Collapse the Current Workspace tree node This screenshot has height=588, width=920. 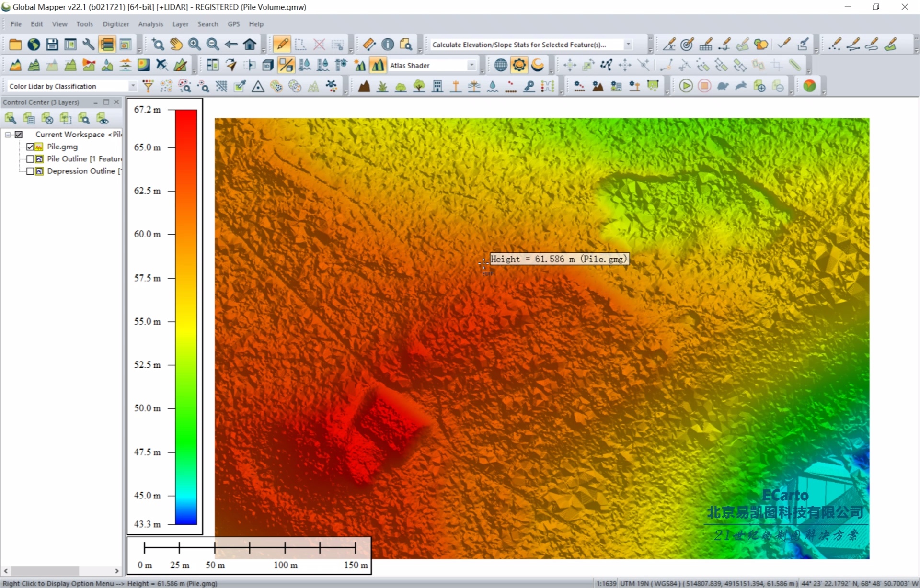pos(8,135)
